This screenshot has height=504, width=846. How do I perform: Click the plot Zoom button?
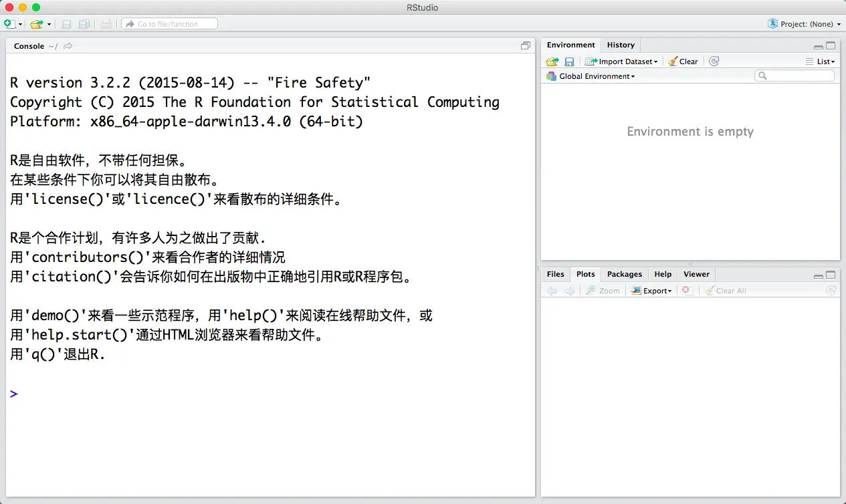[x=603, y=291]
